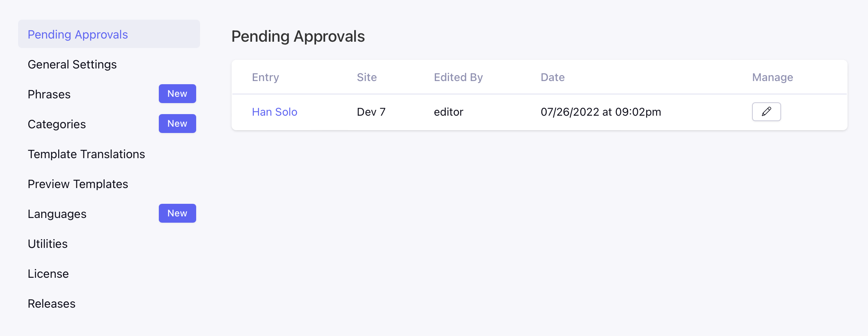
Task: Open Releases in the sidebar
Action: point(51,304)
